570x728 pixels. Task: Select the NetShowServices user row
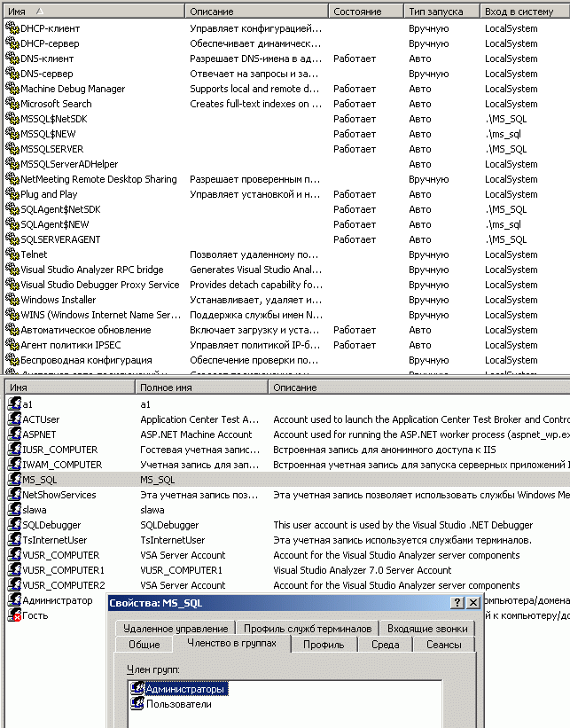point(288,495)
